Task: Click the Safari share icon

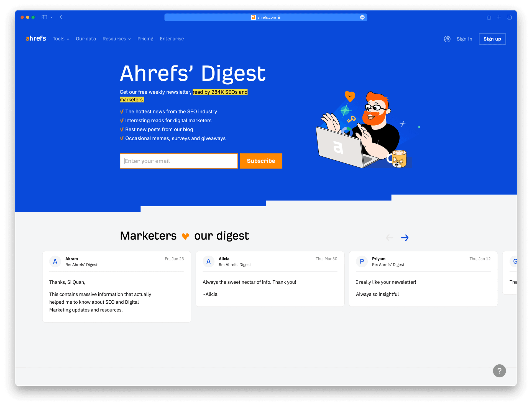Action: click(x=489, y=17)
